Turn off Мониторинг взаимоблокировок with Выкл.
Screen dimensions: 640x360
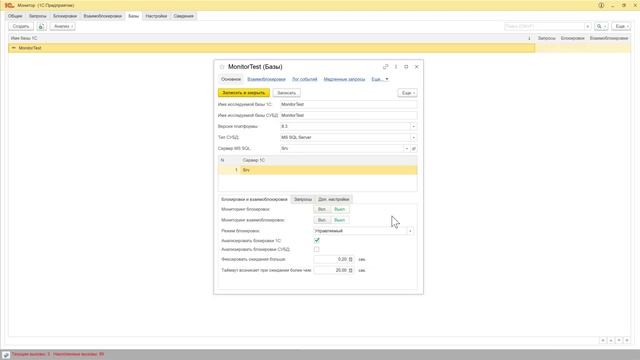click(x=340, y=220)
